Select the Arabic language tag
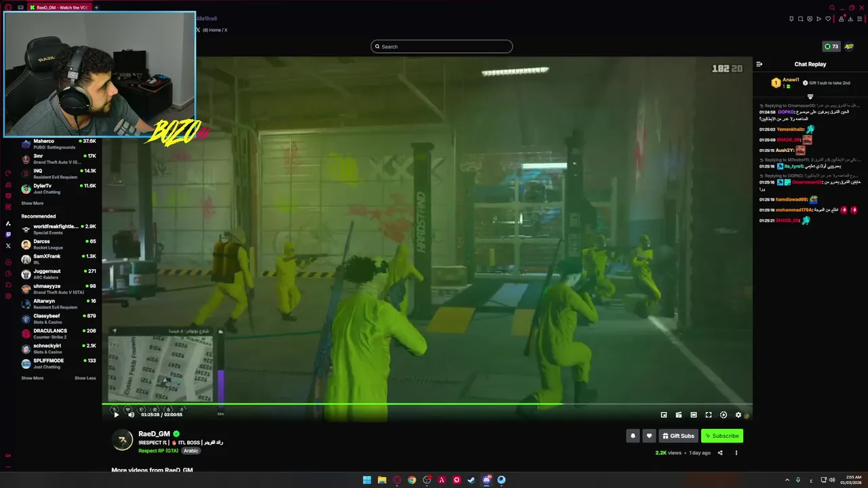This screenshot has width=868, height=488. click(191, 451)
